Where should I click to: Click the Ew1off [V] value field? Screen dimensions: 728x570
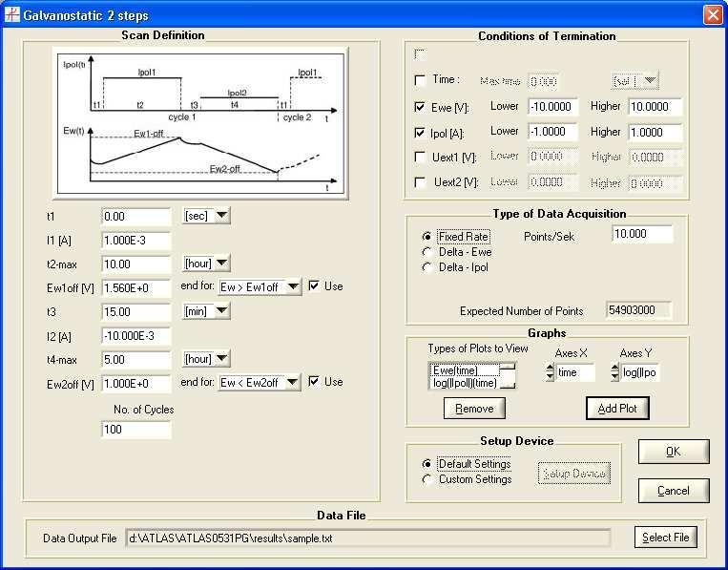pyautogui.click(x=136, y=288)
